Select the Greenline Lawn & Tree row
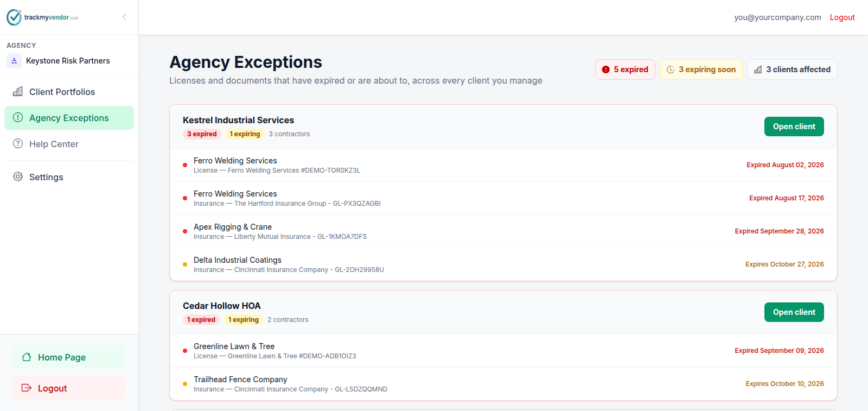 [503, 351]
